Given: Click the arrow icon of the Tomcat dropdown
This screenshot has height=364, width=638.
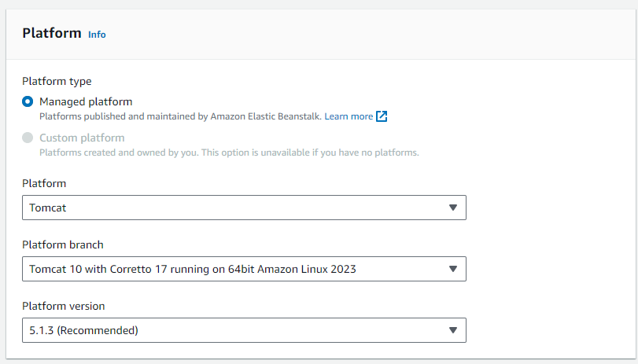Looking at the screenshot, I should pos(453,208).
